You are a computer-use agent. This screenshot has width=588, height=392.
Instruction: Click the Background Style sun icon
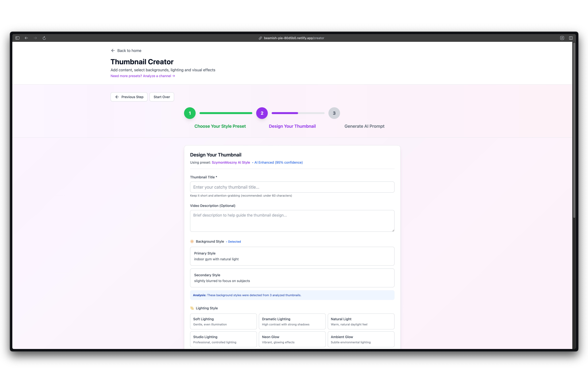[x=192, y=242]
